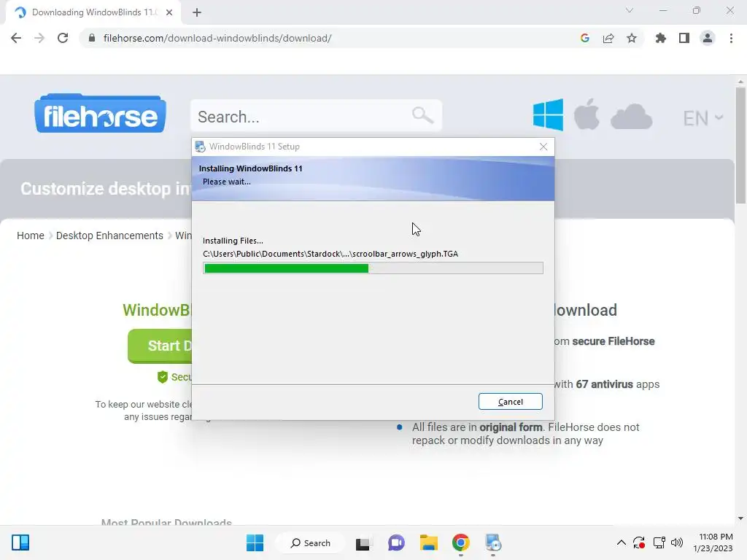
Task: Toggle the Chrome side panel
Action: point(684,38)
